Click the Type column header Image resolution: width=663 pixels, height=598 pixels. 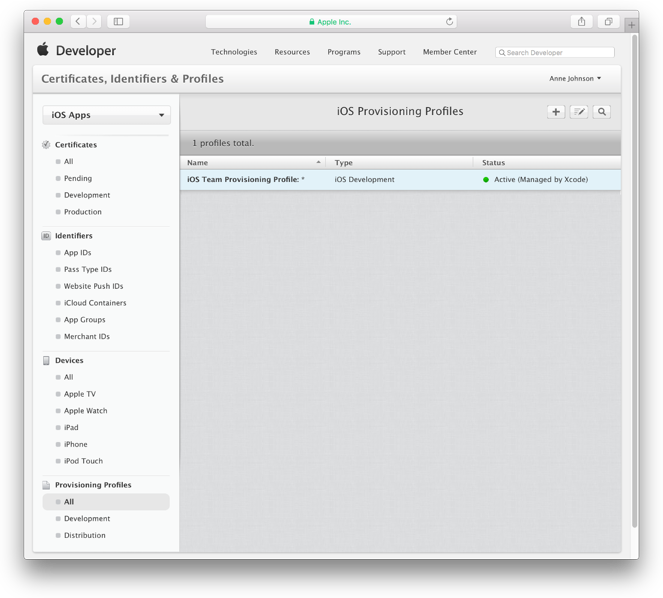[399, 163]
